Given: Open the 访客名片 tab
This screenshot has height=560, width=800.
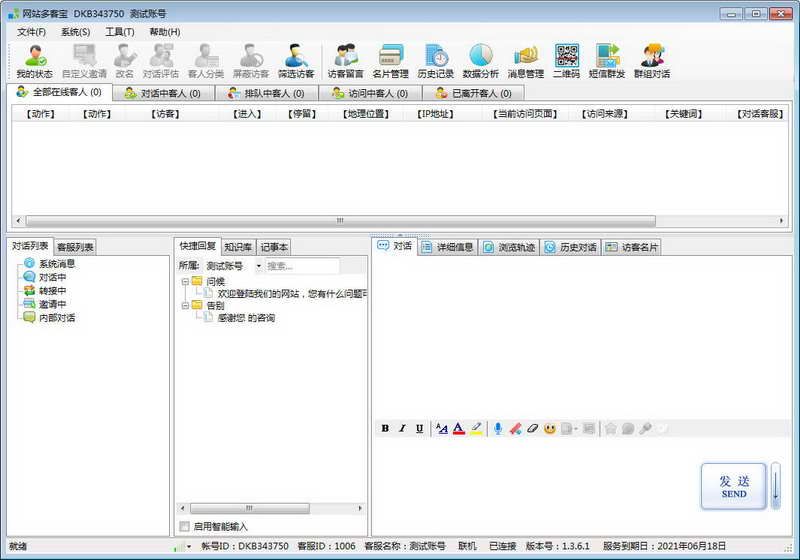Looking at the screenshot, I should [632, 247].
